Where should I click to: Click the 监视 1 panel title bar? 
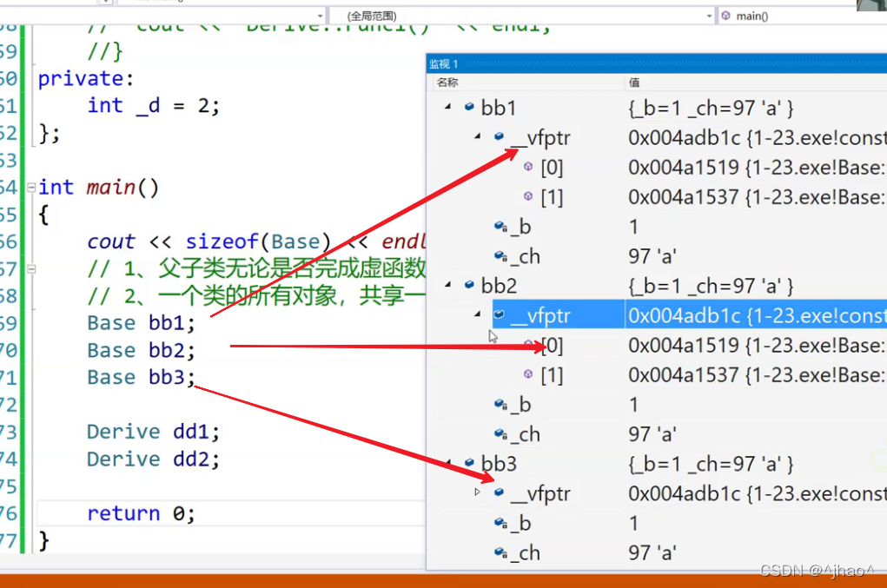[x=656, y=64]
